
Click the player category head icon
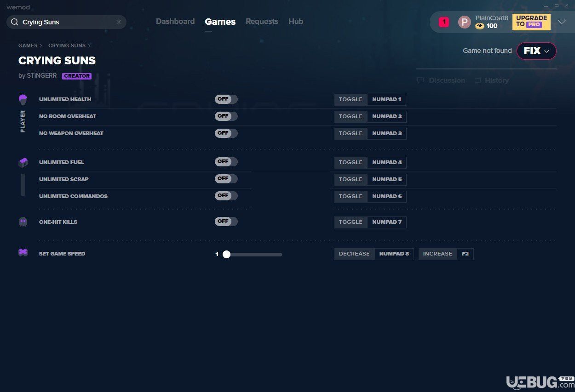23,99
